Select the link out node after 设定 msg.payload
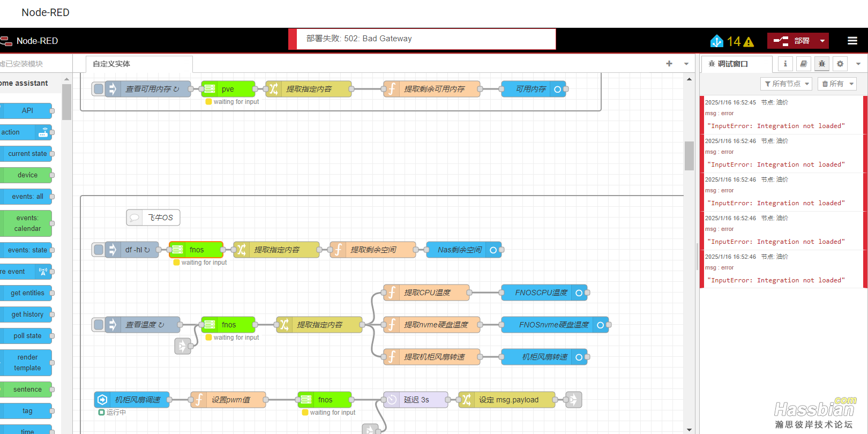Image resolution: width=868 pixels, height=434 pixels. pos(574,400)
